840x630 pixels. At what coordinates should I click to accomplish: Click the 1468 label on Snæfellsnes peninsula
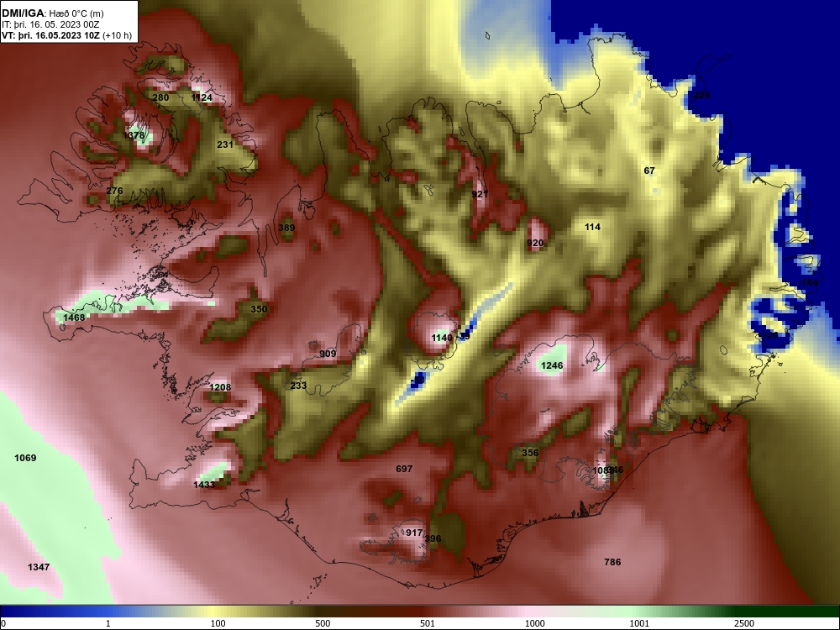(74, 318)
